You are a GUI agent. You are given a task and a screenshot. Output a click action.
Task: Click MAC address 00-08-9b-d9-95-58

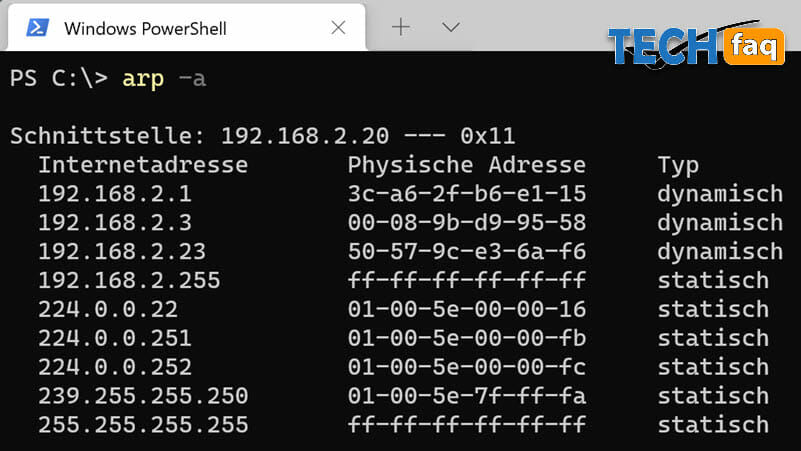coord(467,223)
